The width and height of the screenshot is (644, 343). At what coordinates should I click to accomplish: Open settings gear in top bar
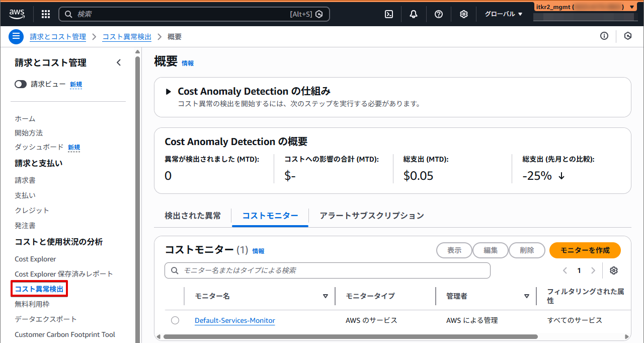click(464, 14)
